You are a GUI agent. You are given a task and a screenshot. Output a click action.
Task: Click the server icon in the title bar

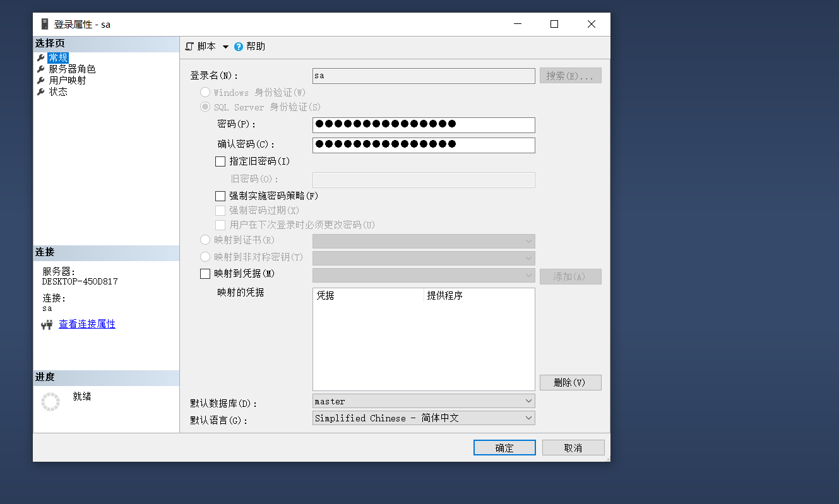44,24
